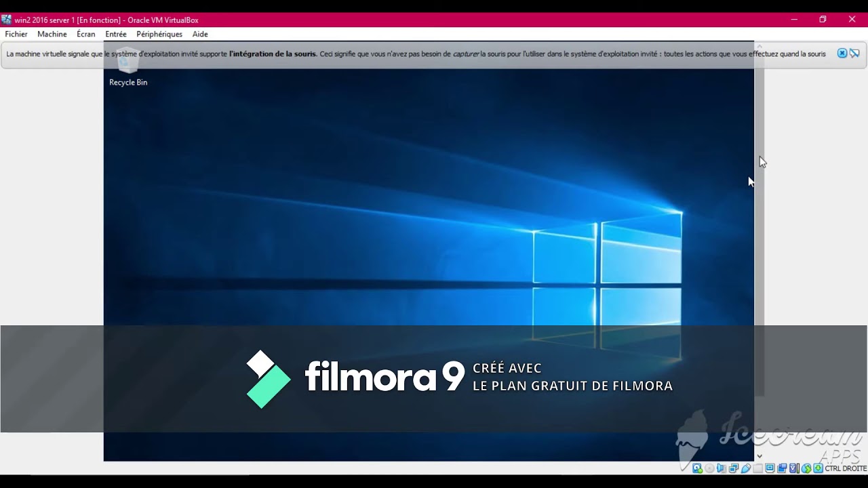Image resolution: width=868 pixels, height=488 pixels.
Task: Dismiss the mouse integration notification
Action: point(842,53)
